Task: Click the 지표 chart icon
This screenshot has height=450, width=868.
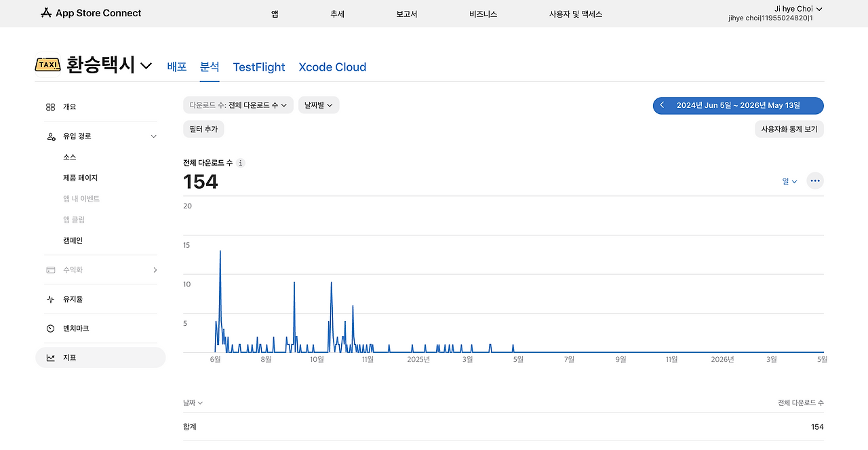Action: [51, 358]
